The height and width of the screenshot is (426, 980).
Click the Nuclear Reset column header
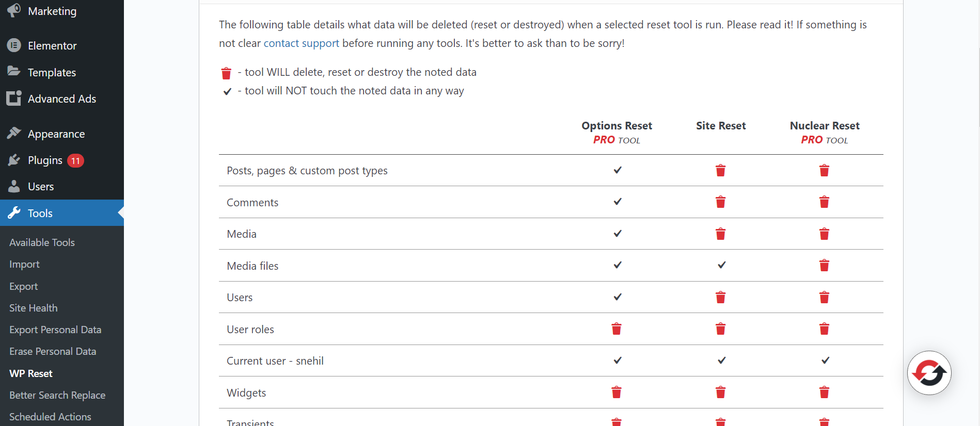pyautogui.click(x=824, y=126)
